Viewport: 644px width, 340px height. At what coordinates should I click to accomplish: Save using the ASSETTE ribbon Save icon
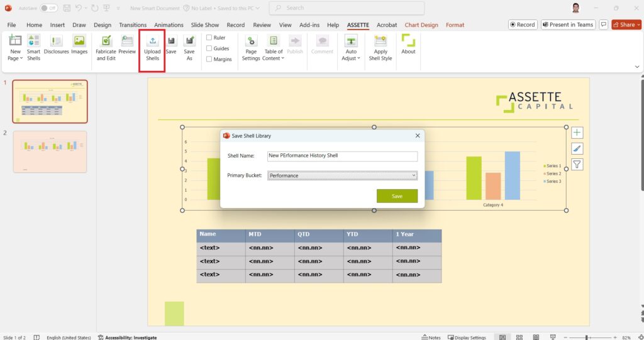pyautogui.click(x=171, y=45)
